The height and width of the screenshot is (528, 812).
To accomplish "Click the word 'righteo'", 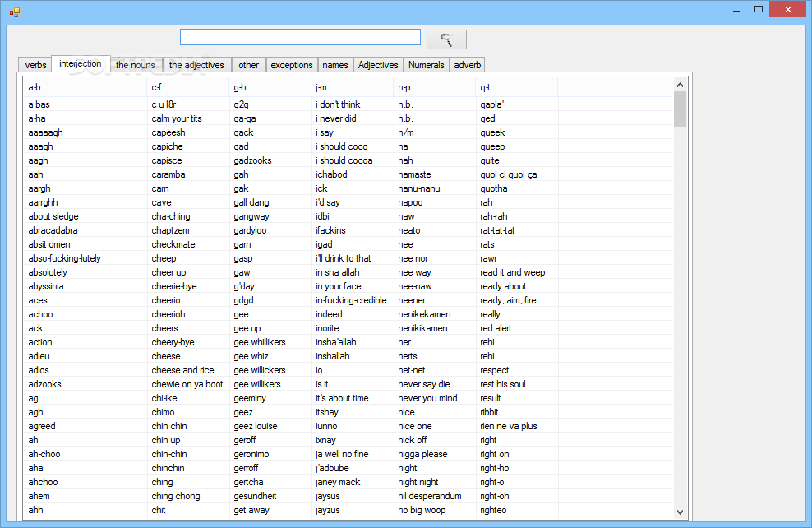I will pos(493,510).
